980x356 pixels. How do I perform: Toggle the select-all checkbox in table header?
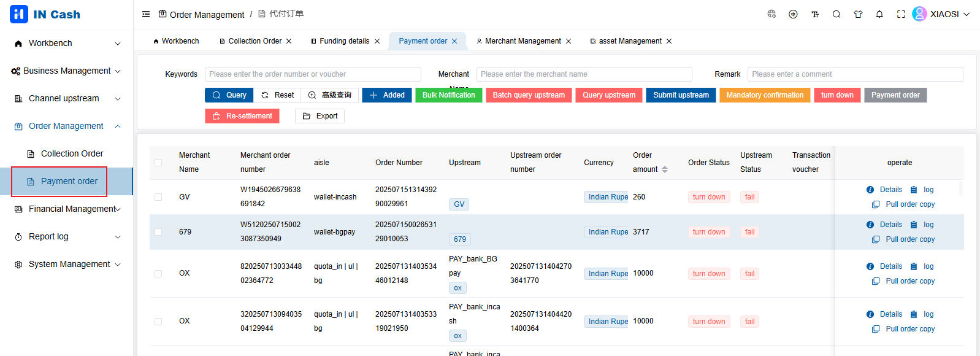158,163
